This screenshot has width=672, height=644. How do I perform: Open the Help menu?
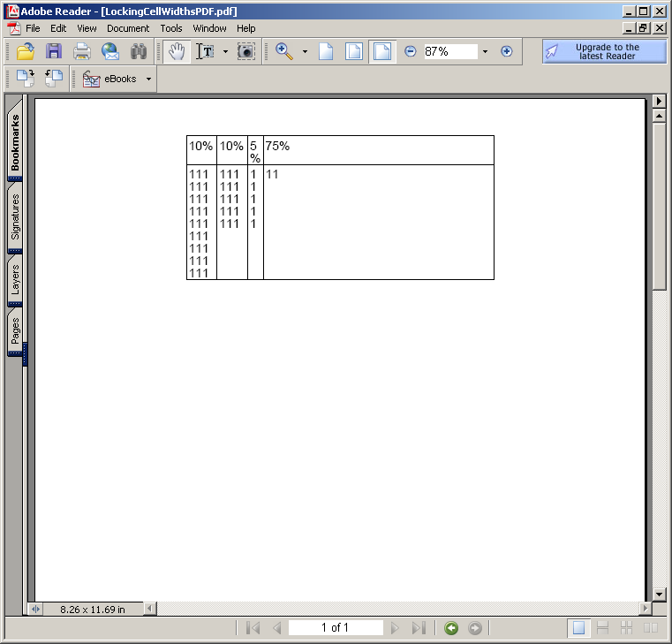click(x=246, y=28)
